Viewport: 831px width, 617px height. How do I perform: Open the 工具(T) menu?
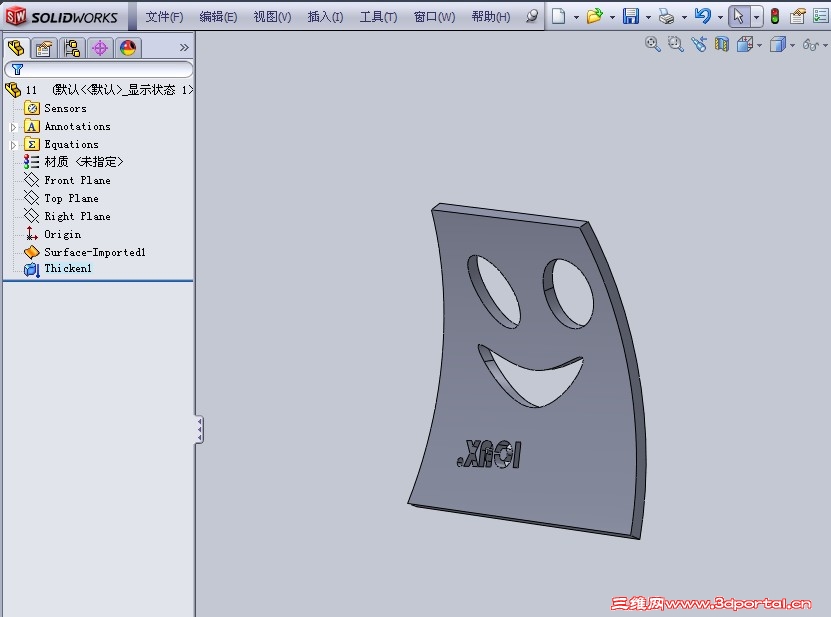[378, 17]
